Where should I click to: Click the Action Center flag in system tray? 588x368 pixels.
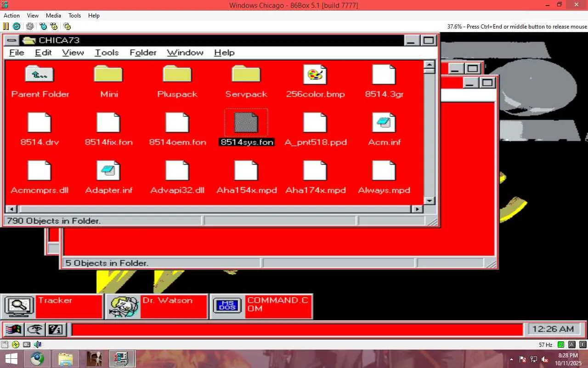pos(523,359)
